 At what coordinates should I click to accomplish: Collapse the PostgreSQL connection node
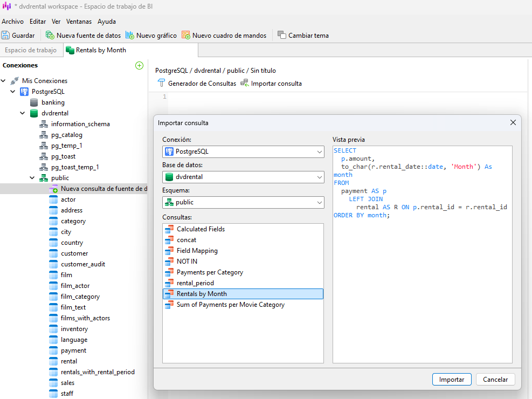click(x=13, y=92)
